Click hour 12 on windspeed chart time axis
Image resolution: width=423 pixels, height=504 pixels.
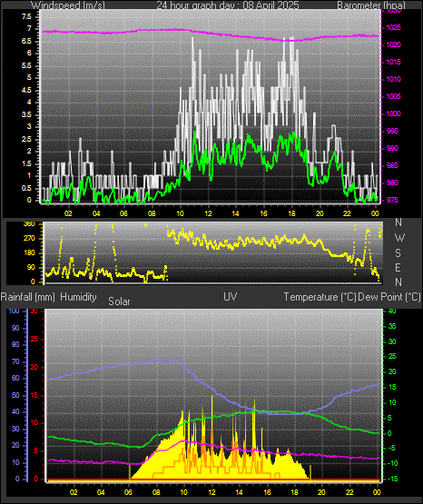(x=208, y=213)
